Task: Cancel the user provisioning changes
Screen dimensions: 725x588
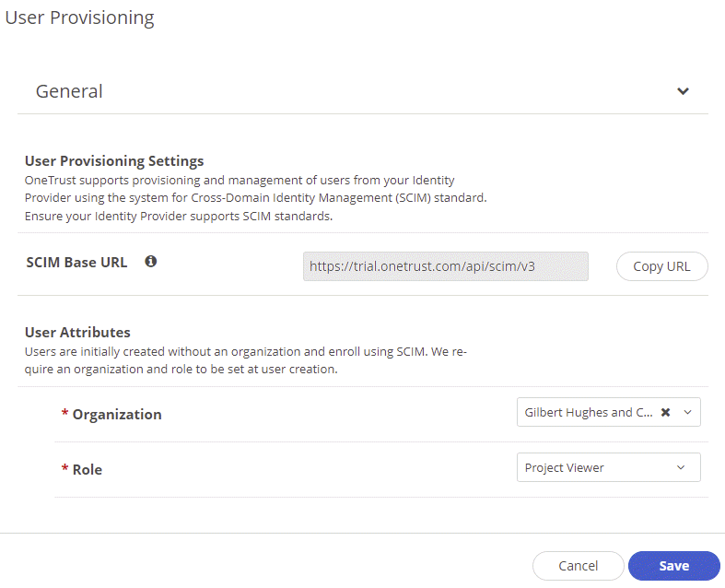Action: point(578,566)
